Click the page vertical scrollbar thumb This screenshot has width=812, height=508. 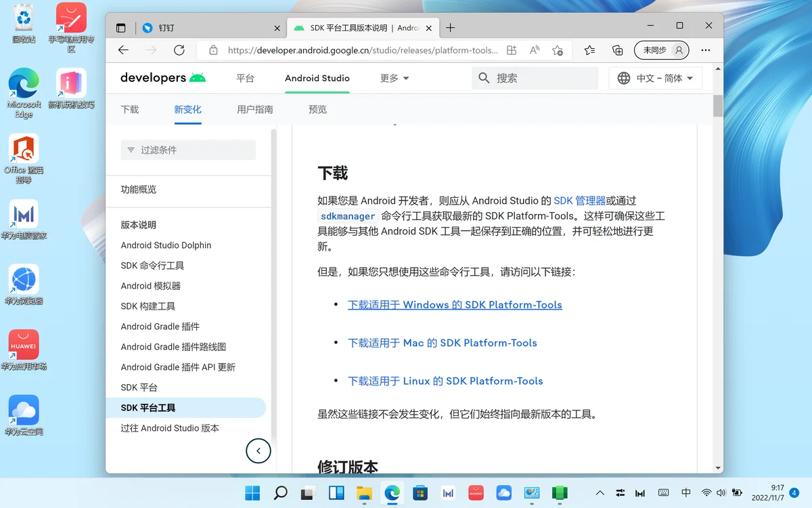coord(718,106)
